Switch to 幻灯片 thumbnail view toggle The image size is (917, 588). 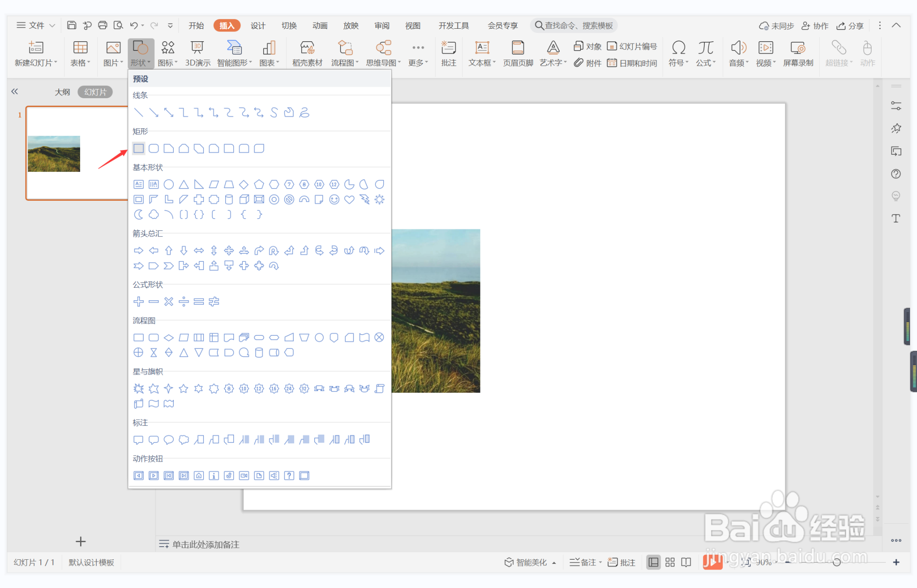tap(95, 92)
